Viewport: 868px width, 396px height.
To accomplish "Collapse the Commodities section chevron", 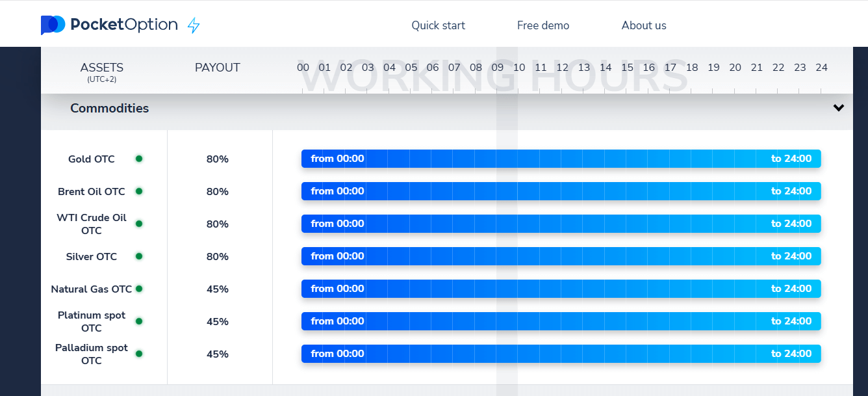I will (x=839, y=108).
